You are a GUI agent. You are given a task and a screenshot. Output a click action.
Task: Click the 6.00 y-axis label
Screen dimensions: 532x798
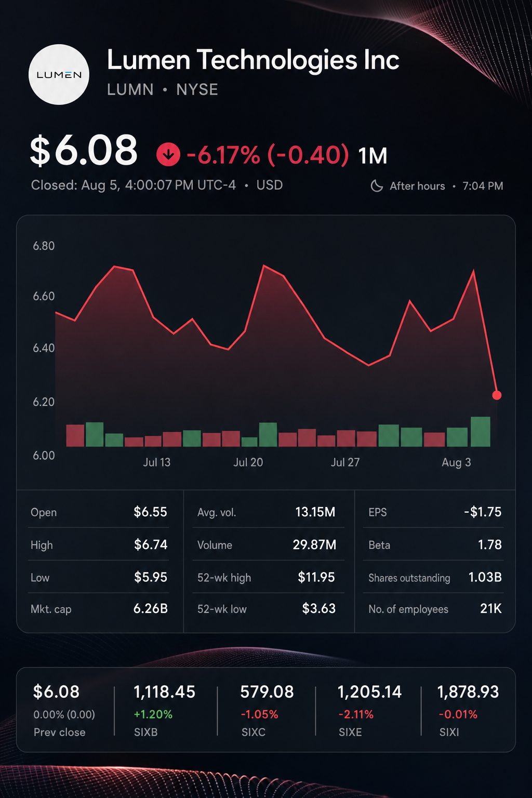click(44, 456)
